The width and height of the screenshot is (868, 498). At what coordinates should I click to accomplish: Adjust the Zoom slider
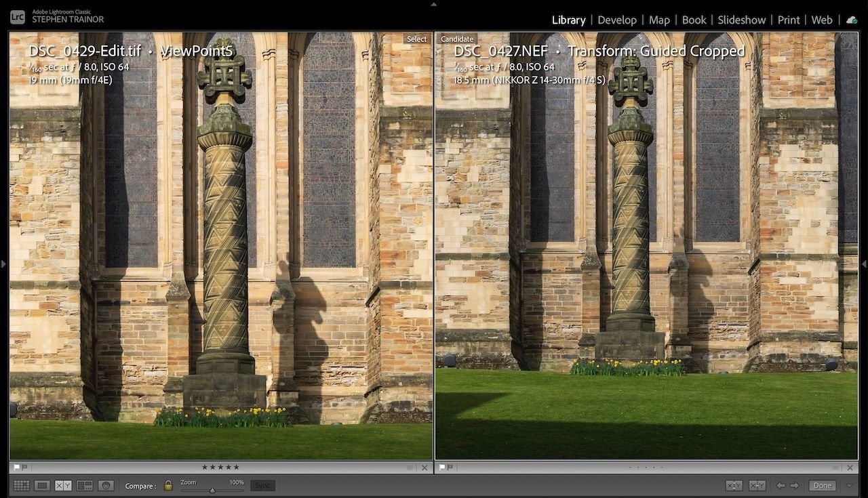(x=214, y=489)
